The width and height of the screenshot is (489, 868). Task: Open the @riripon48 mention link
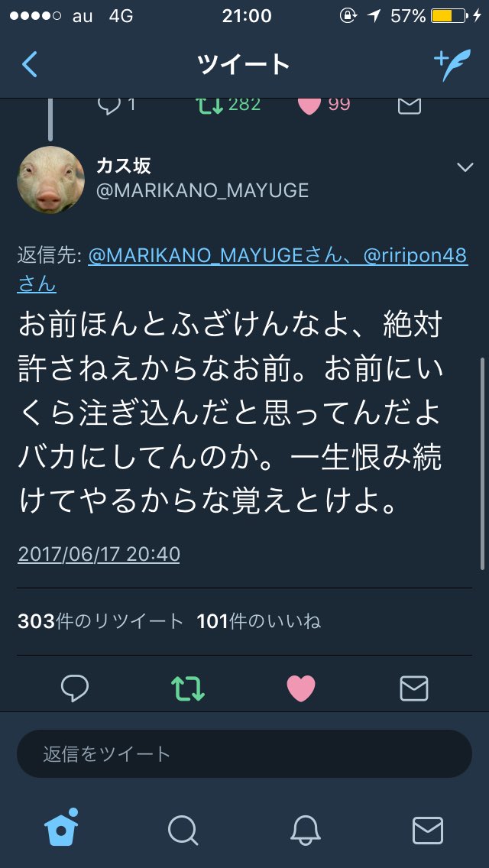(416, 256)
